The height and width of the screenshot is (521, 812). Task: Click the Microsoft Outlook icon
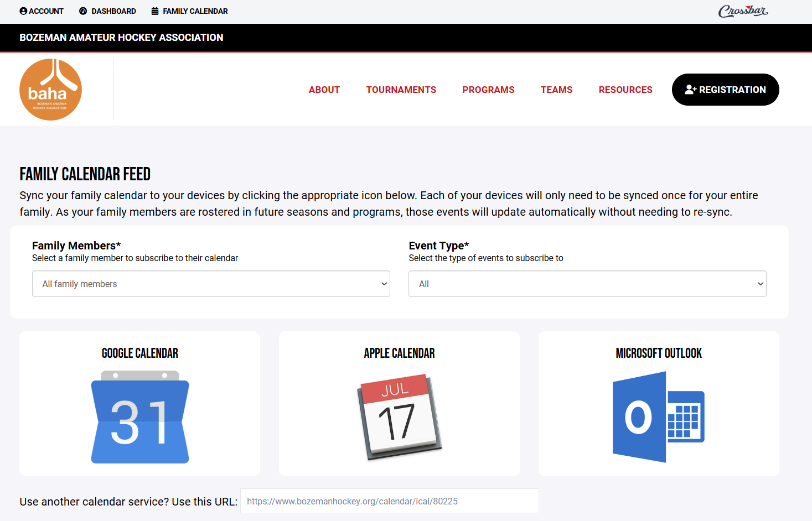coord(658,417)
